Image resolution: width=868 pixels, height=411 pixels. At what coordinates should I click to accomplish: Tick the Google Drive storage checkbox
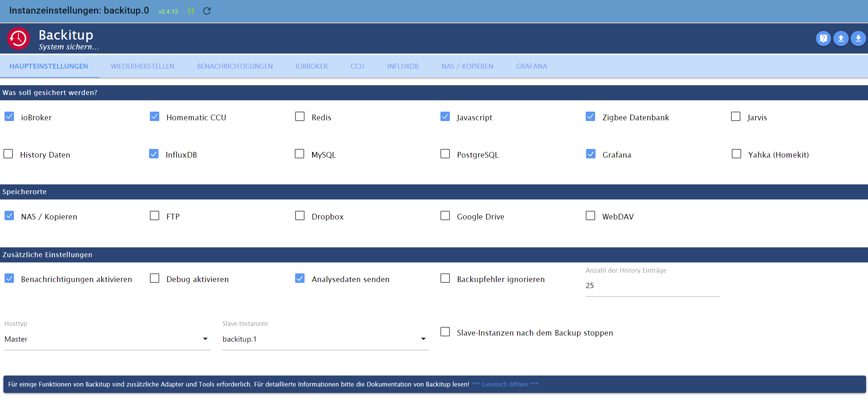pyautogui.click(x=445, y=216)
